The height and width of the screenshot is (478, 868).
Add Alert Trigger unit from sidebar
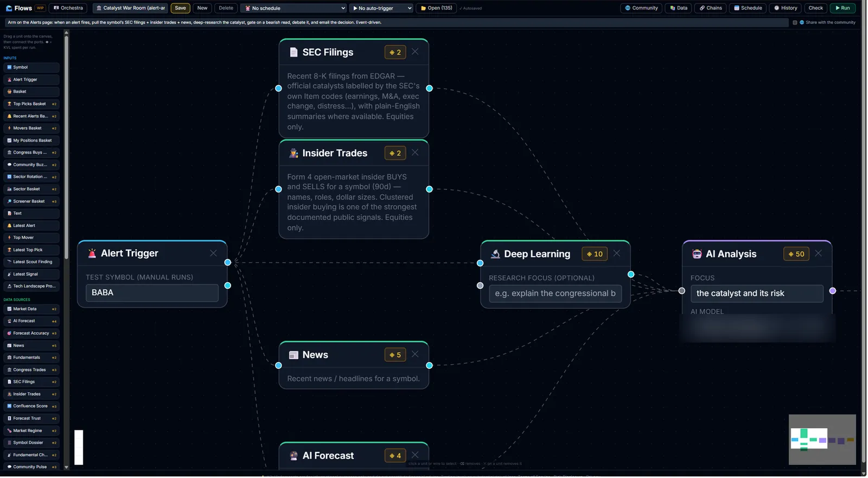tap(31, 80)
